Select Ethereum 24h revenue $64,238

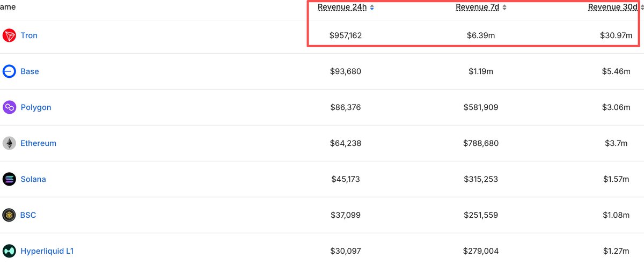coord(346,143)
